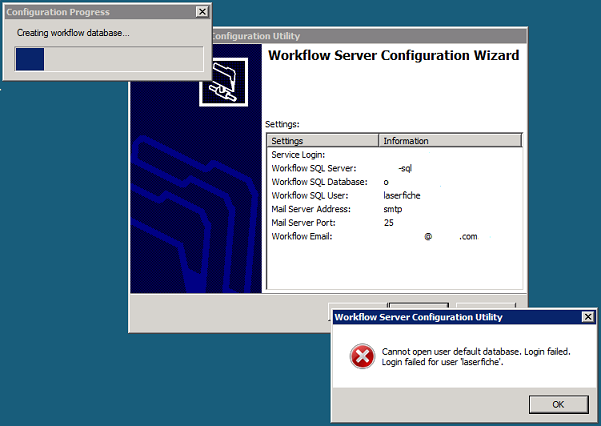Image resolution: width=601 pixels, height=426 pixels.
Task: Close the Configuration Progress window
Action: 202,12
